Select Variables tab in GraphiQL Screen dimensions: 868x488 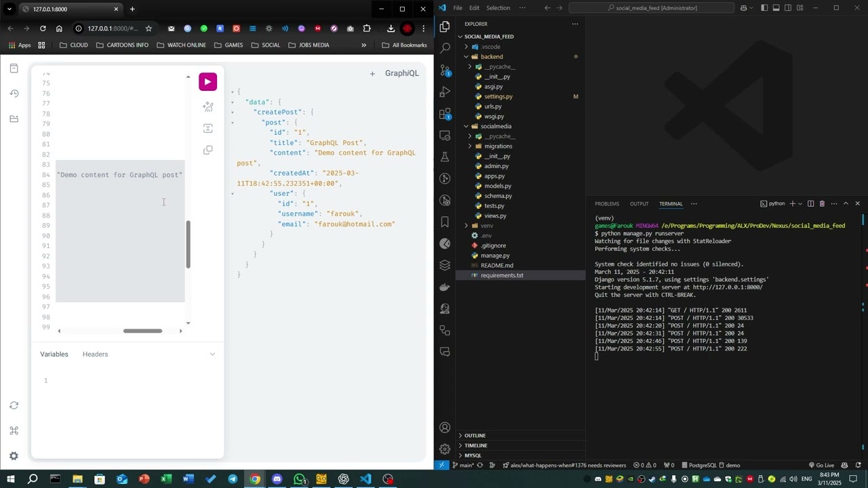[54, 354]
